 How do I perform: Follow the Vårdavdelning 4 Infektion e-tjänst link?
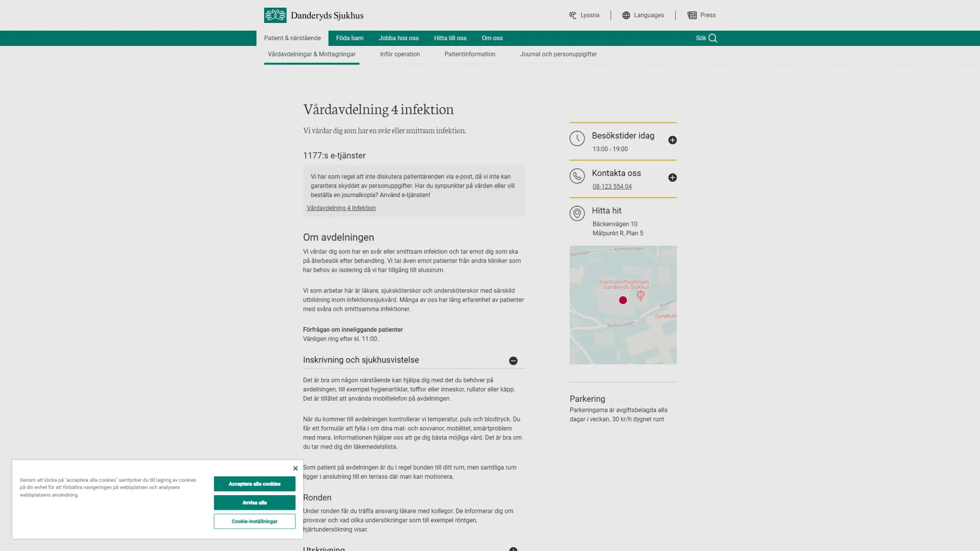[341, 208]
